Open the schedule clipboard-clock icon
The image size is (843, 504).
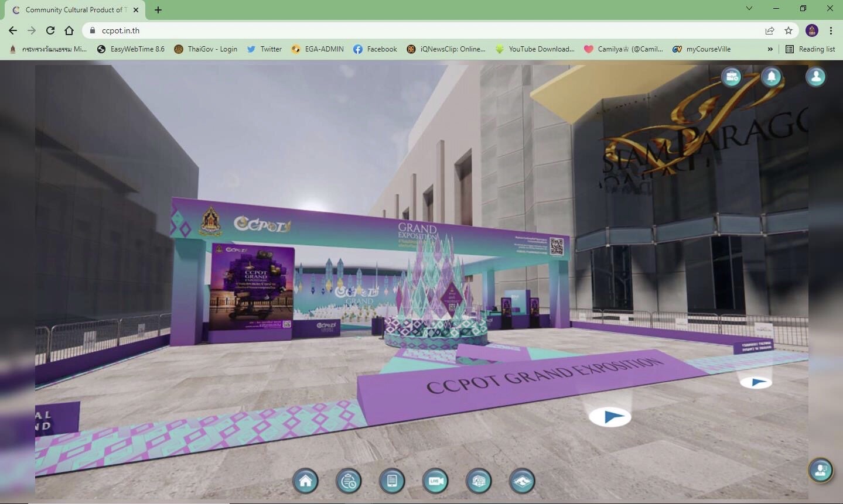coord(349,481)
